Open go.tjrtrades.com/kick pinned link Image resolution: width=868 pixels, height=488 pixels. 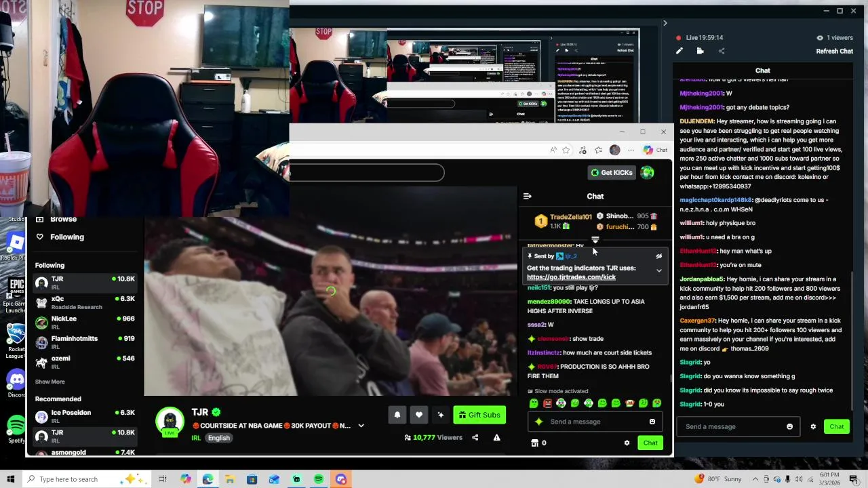(x=571, y=277)
